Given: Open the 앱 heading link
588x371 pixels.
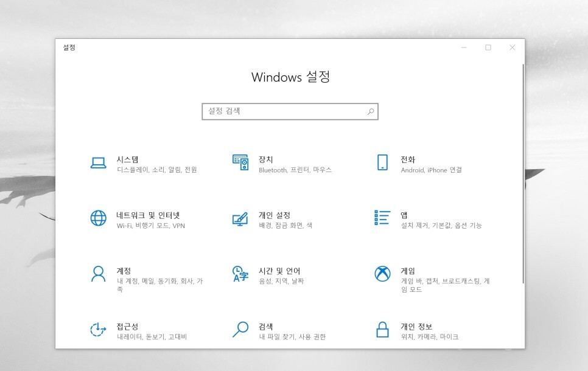Looking at the screenshot, I should point(404,215).
